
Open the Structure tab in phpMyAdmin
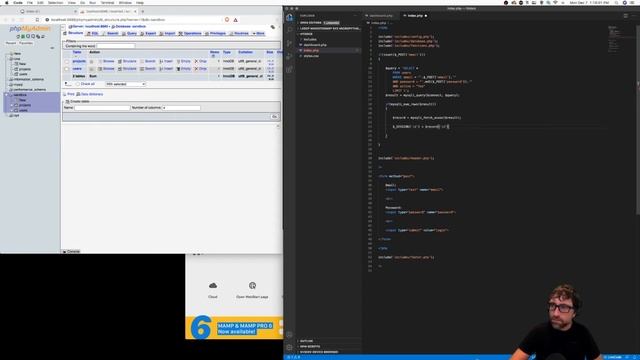click(x=73, y=33)
